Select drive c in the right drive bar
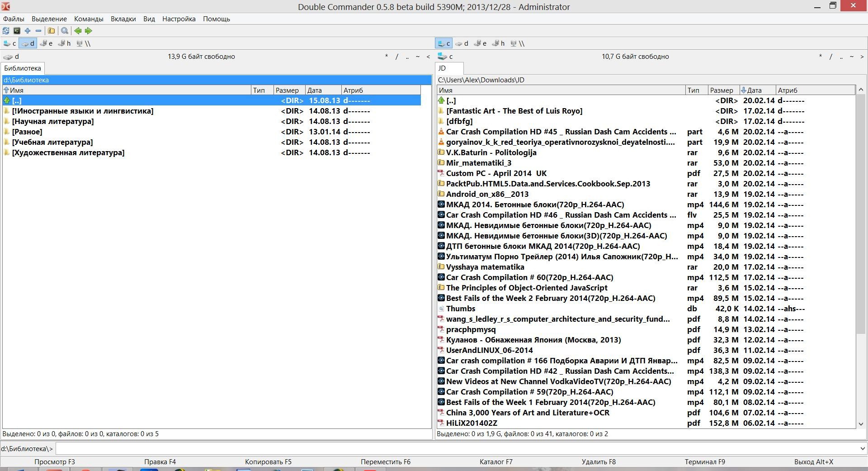Image resolution: width=868 pixels, height=471 pixels. 443,43
